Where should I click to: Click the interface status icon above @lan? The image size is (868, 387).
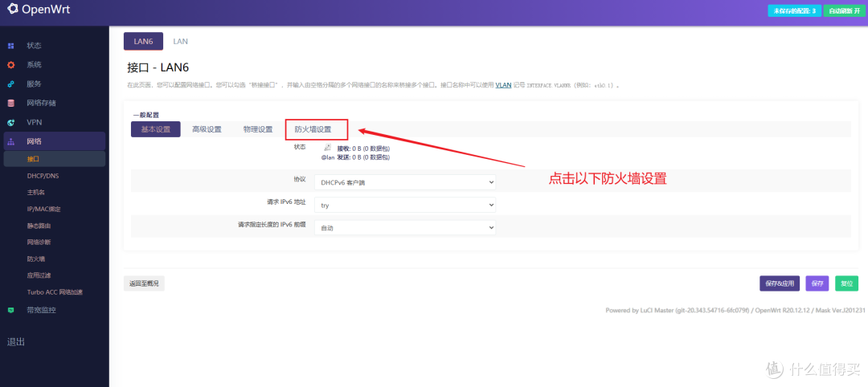click(x=327, y=148)
